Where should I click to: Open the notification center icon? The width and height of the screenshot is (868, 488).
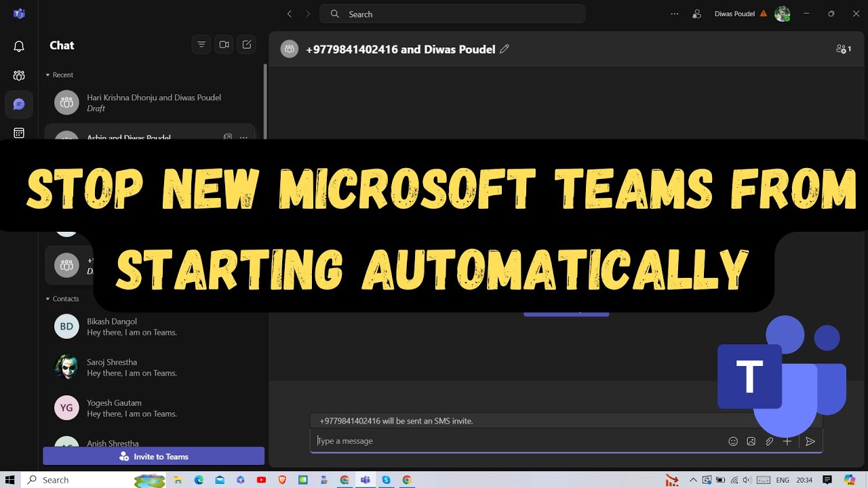tap(827, 480)
